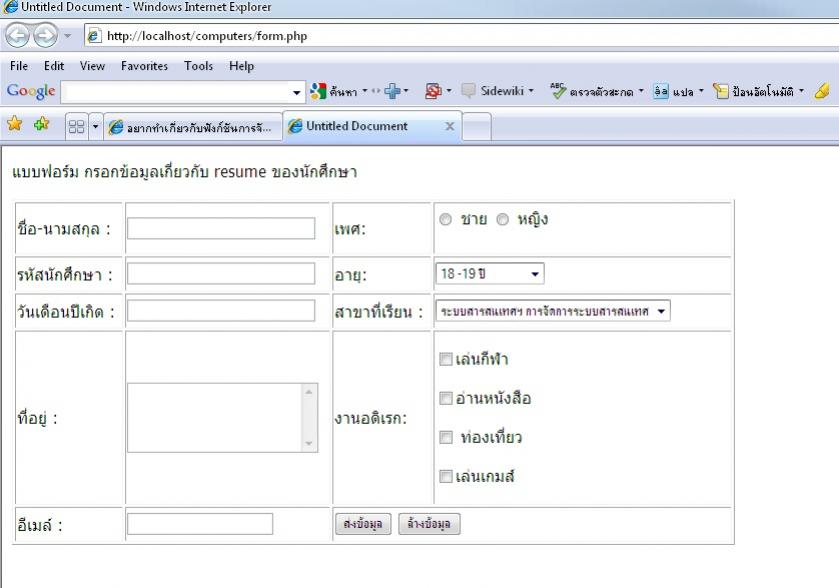
Task: Click the address bar URL field
Action: click(x=460, y=36)
